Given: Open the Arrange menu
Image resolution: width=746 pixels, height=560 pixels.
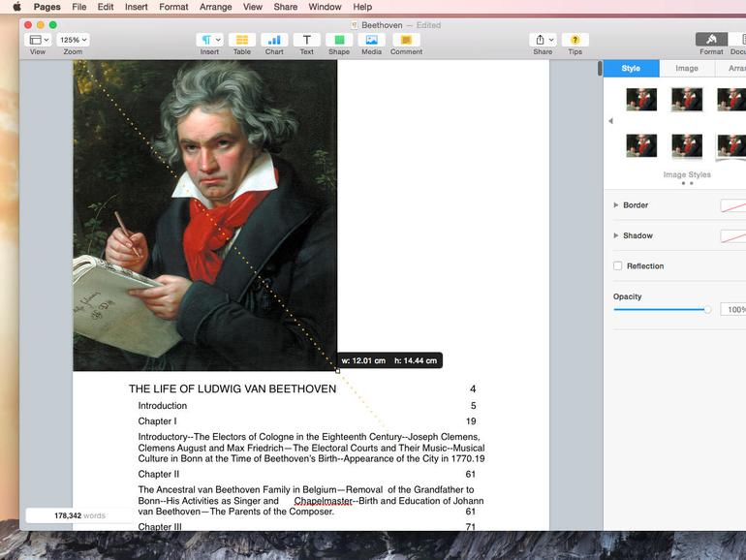Looking at the screenshot, I should pyautogui.click(x=215, y=7).
